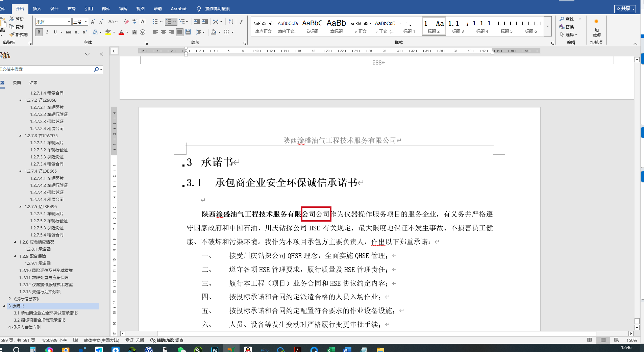
Task: Open Photoshop from the taskbar
Action: [215, 349]
